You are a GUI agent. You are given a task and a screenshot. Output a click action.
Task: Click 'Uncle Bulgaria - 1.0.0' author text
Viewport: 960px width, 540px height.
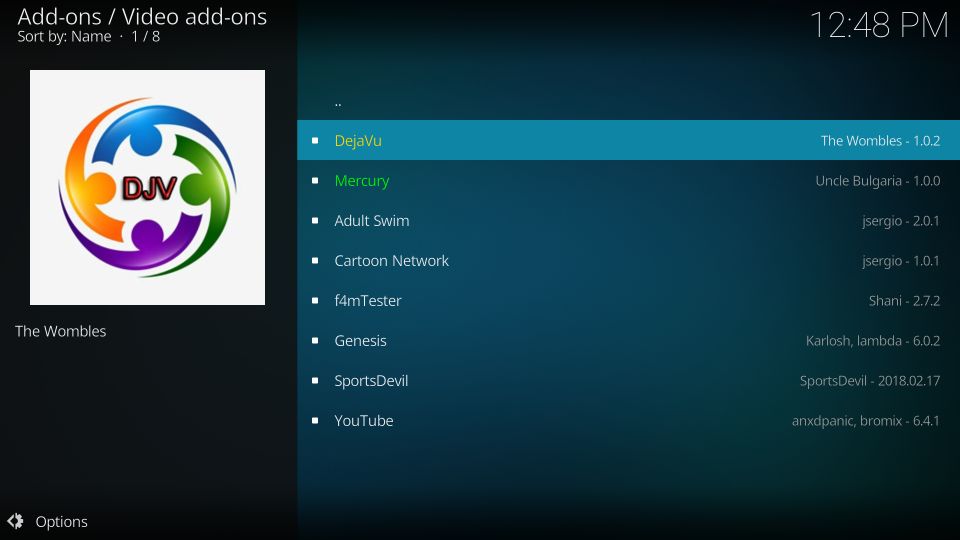click(x=878, y=181)
